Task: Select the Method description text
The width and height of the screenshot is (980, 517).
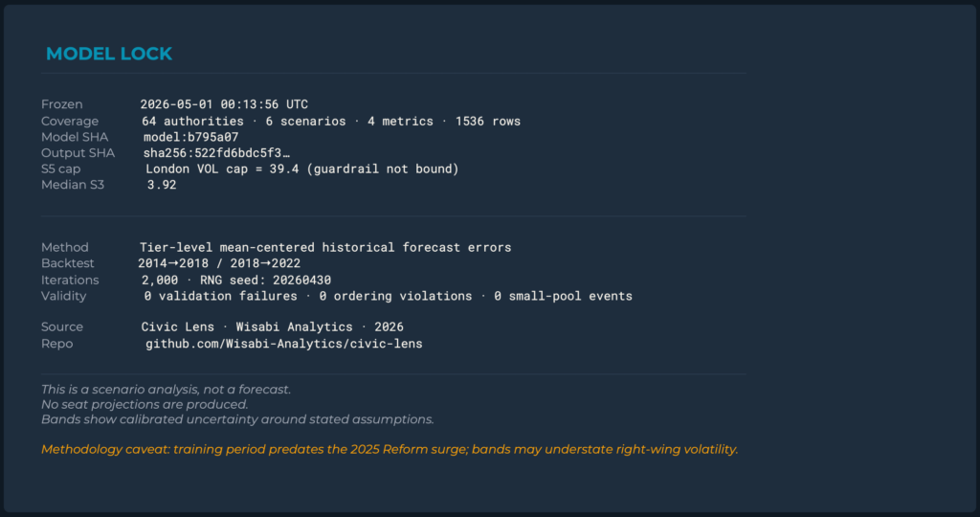Action: coord(325,248)
